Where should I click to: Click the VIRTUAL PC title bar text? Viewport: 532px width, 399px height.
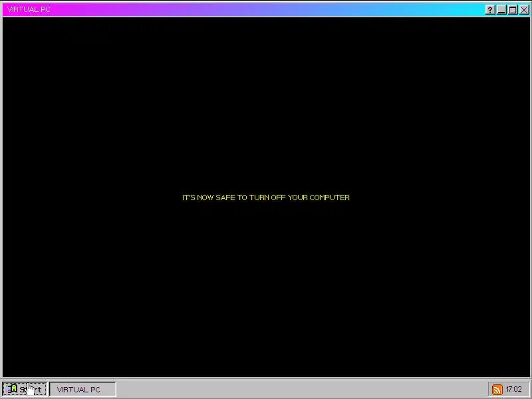[29, 9]
